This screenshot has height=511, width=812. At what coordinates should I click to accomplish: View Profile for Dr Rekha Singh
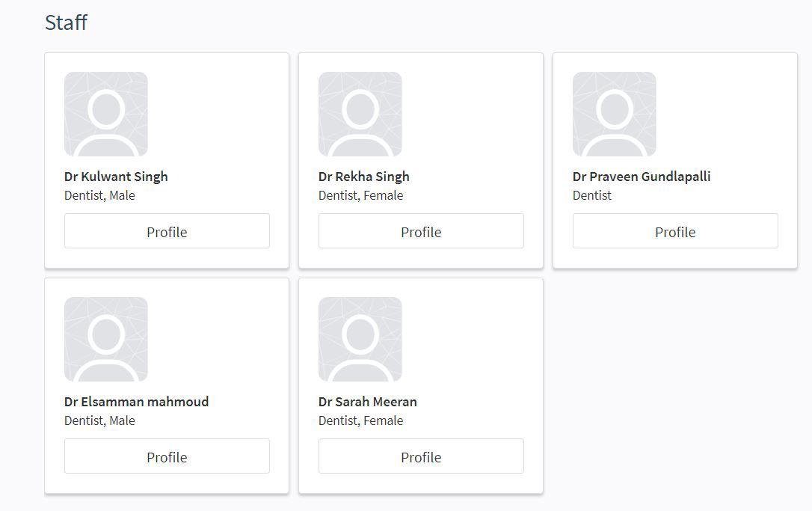421,231
